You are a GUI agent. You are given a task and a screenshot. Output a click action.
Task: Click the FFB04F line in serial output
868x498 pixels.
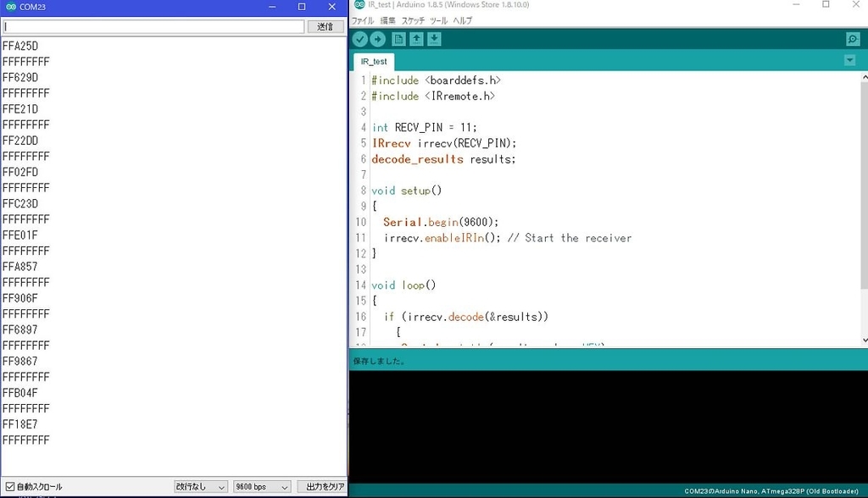click(20, 393)
